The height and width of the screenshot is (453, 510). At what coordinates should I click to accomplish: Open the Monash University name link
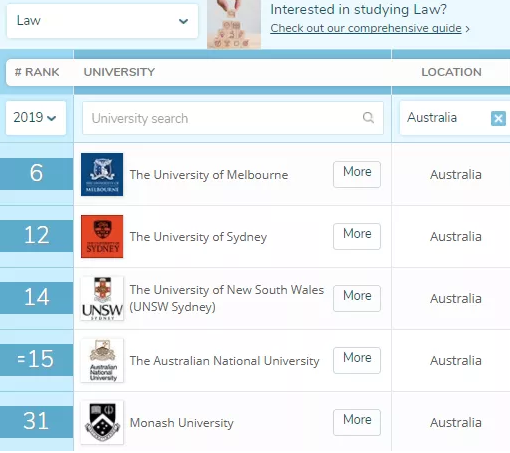coord(182,423)
